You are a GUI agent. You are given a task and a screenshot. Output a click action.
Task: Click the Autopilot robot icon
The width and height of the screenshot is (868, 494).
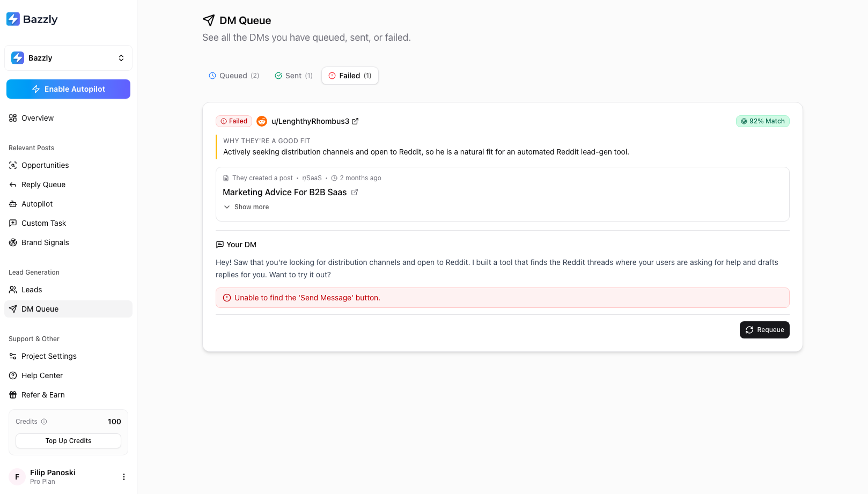[13, 204]
